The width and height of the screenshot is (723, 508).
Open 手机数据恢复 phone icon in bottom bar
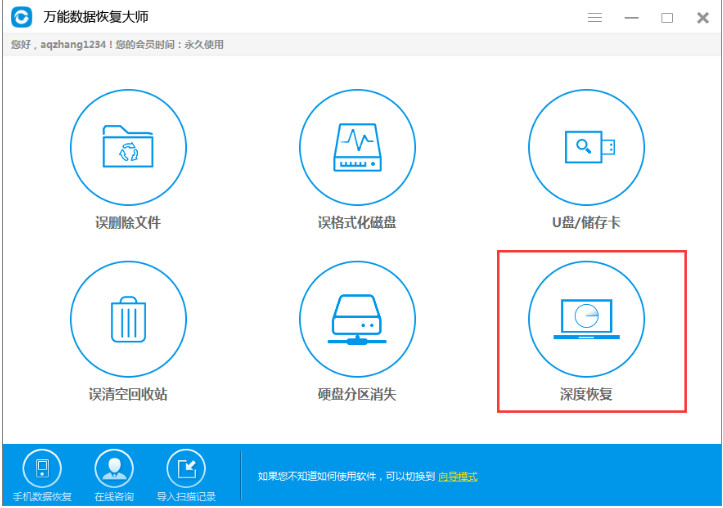42,469
